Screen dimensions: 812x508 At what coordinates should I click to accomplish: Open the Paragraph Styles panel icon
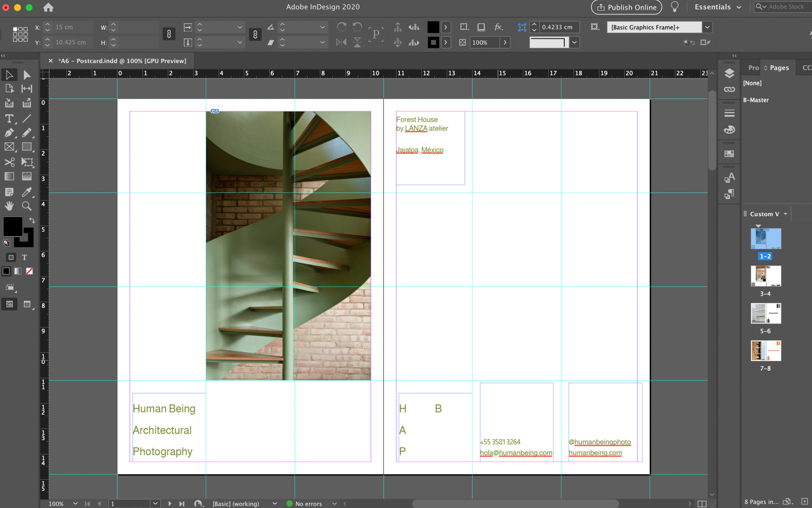coord(729,194)
